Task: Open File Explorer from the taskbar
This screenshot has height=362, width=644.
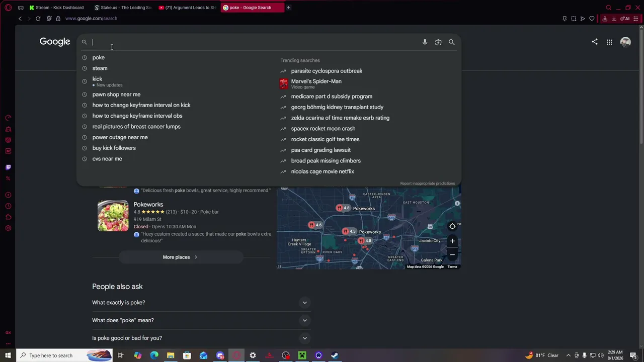Action: point(171,355)
